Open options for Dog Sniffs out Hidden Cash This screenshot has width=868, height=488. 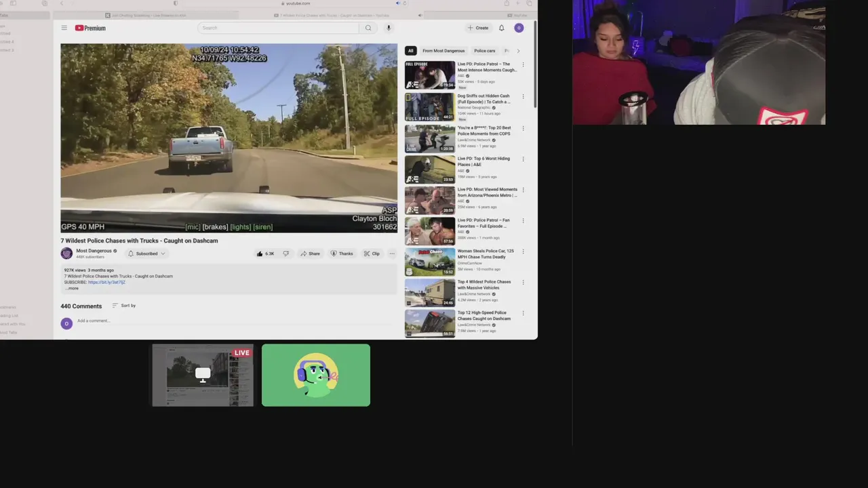[523, 96]
